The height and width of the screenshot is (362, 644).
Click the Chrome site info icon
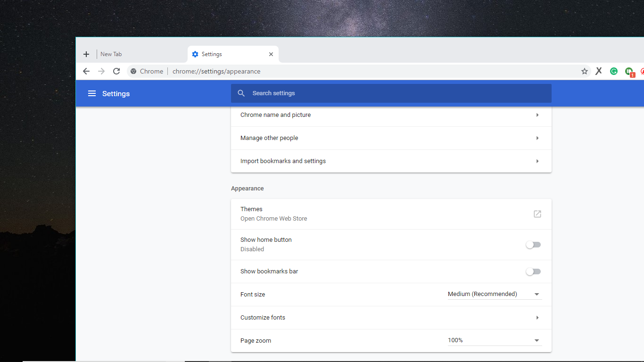point(133,71)
